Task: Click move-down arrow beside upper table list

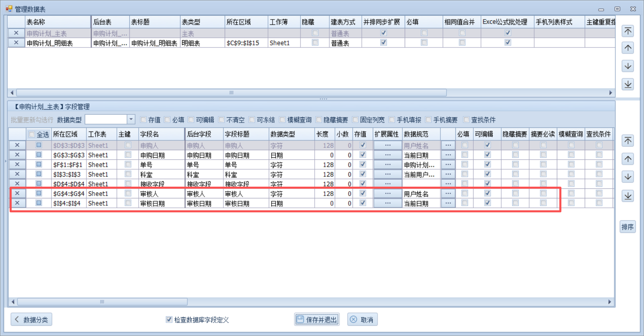Action: (x=628, y=66)
